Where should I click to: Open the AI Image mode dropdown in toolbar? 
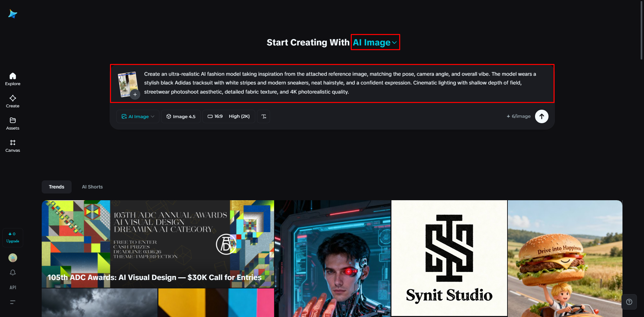click(138, 116)
